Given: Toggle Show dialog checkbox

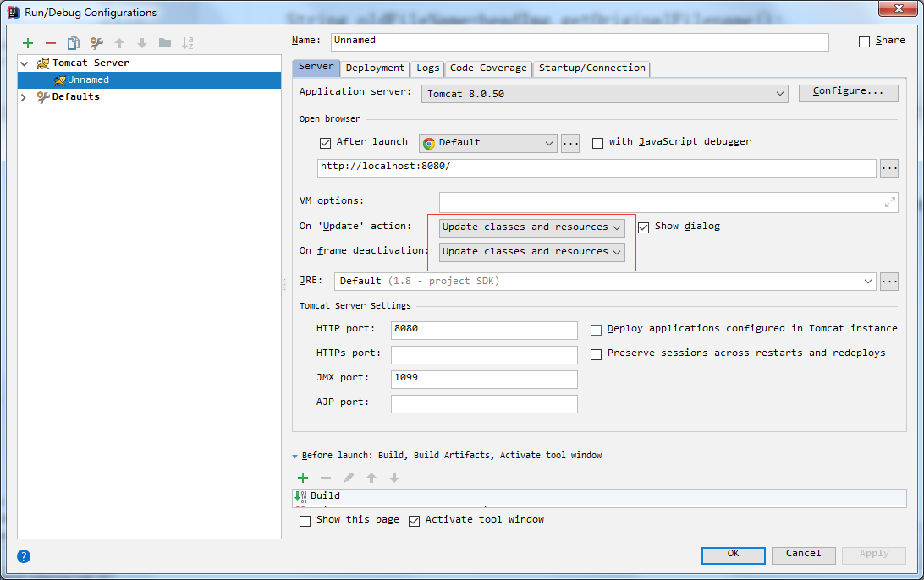Looking at the screenshot, I should 643,227.
